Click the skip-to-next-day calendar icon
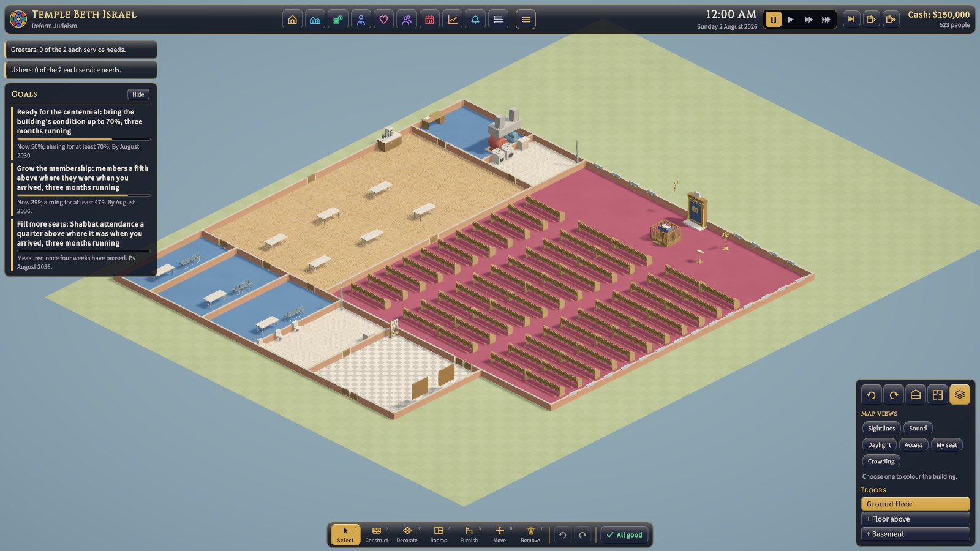The width and height of the screenshot is (980, 551). (870, 19)
